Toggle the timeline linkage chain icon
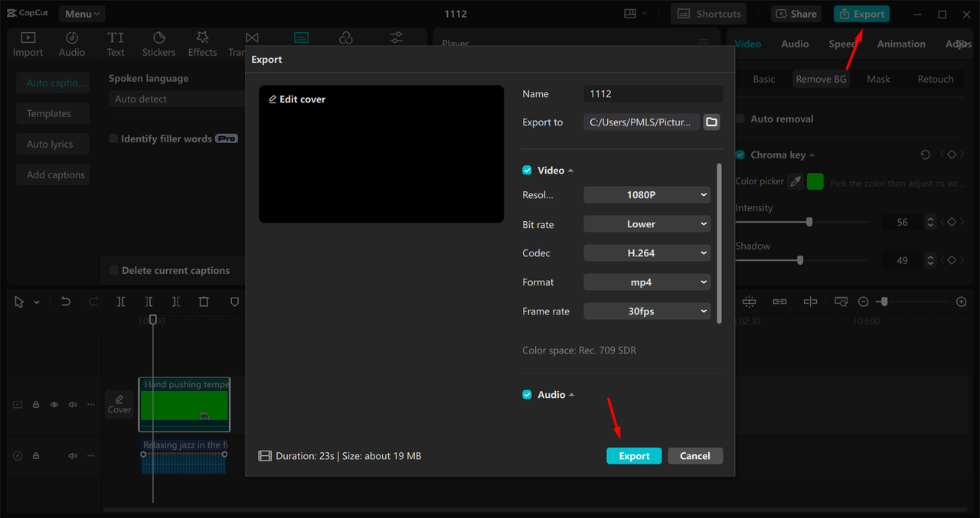The image size is (980, 518). [779, 302]
